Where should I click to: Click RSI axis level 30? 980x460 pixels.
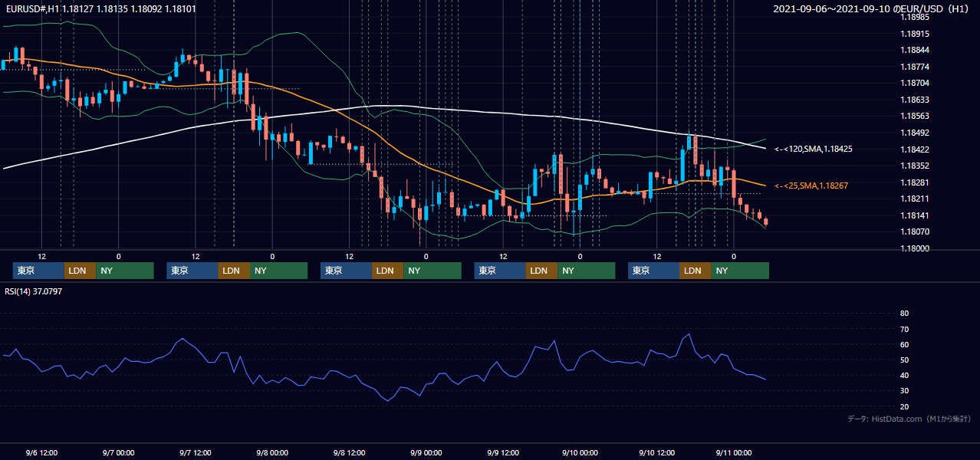tap(904, 391)
